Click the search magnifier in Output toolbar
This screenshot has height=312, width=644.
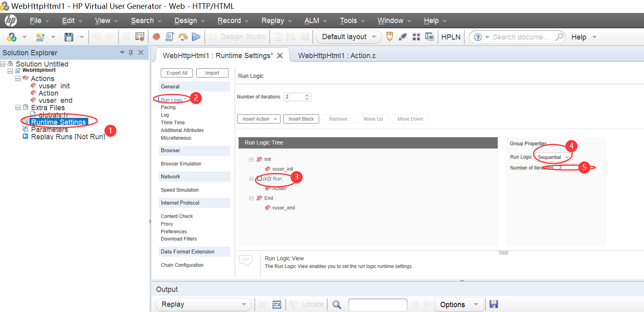coord(337,305)
